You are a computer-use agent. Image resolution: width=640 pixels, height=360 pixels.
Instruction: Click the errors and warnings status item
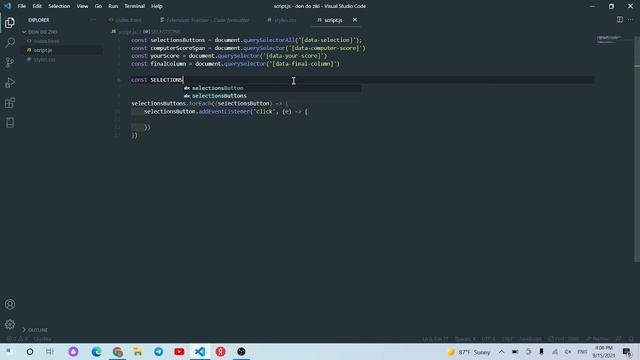(17, 339)
